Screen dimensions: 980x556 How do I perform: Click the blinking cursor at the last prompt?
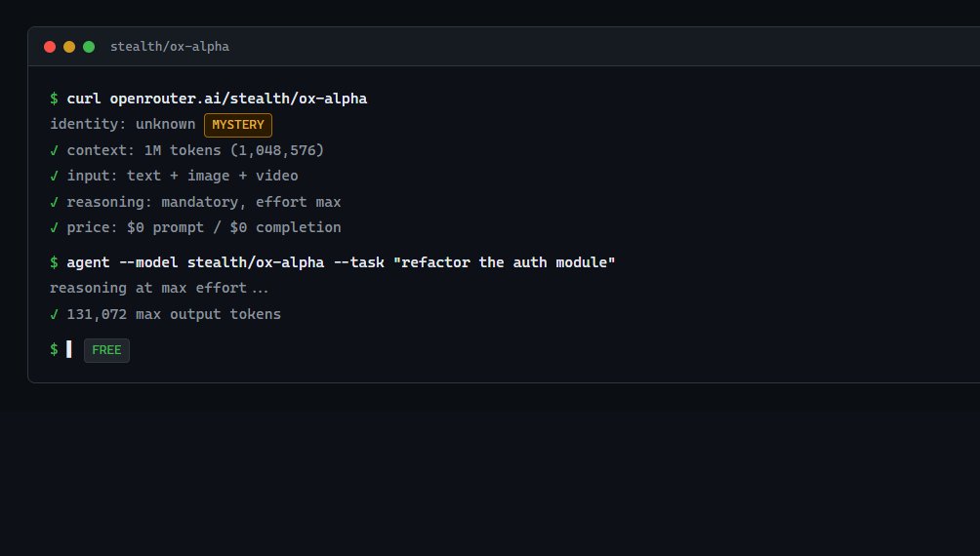pos(68,349)
